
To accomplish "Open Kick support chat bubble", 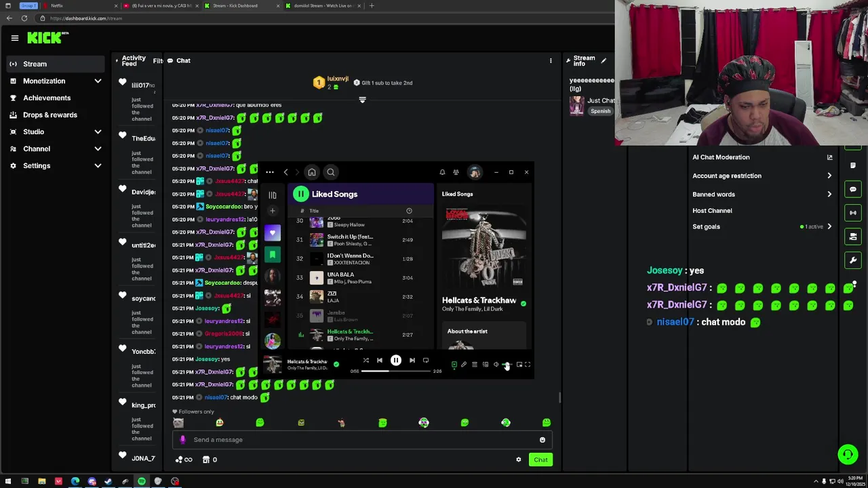I will (848, 454).
